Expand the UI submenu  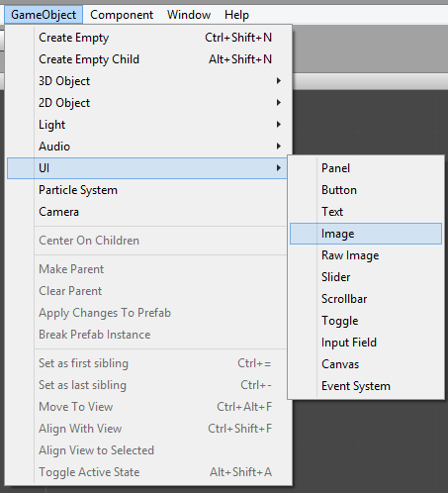click(147, 168)
